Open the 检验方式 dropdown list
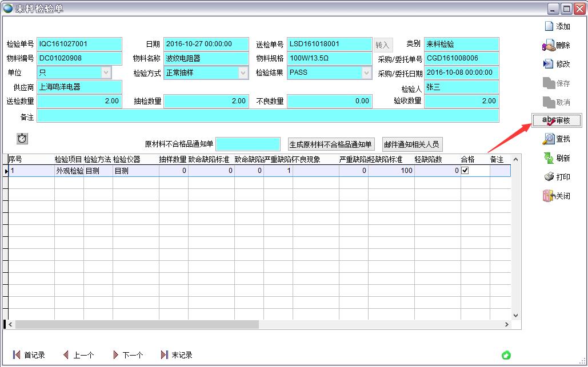Viewport: 588px width, 367px height. pos(243,72)
